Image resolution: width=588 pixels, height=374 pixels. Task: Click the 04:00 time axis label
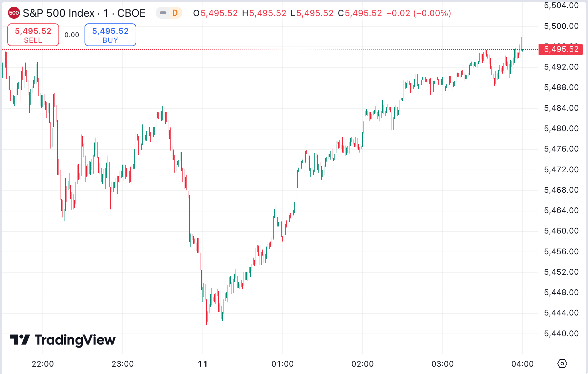click(x=522, y=364)
